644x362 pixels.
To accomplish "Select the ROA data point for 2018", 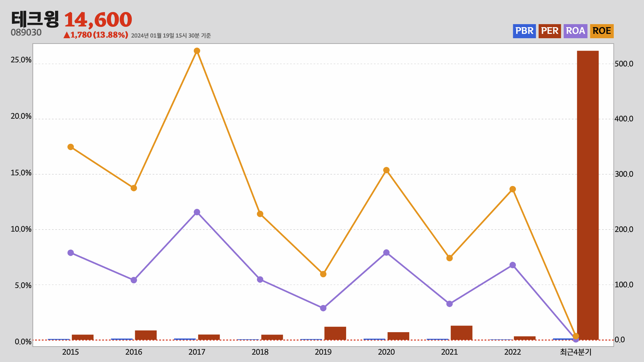I will 260,280.
